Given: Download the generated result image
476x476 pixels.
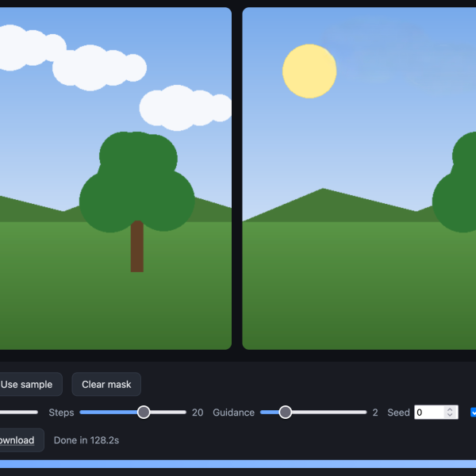Looking at the screenshot, I should tap(17, 440).
